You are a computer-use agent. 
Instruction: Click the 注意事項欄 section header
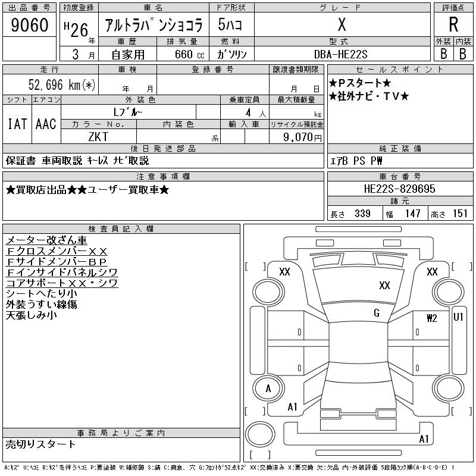(163, 177)
